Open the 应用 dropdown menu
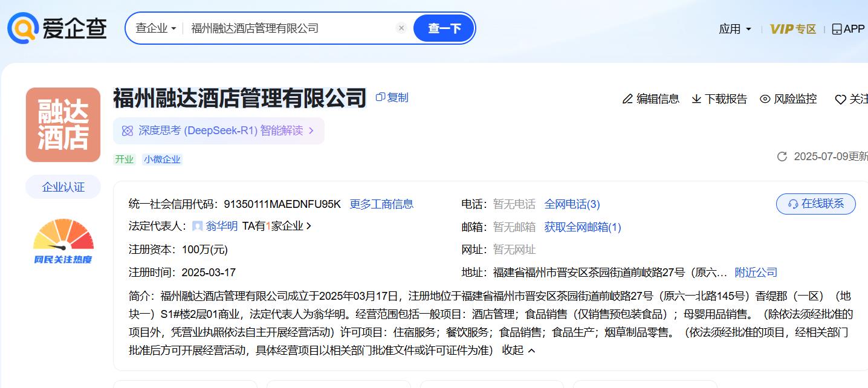Image resolution: width=868 pixels, height=388 pixels. click(735, 29)
